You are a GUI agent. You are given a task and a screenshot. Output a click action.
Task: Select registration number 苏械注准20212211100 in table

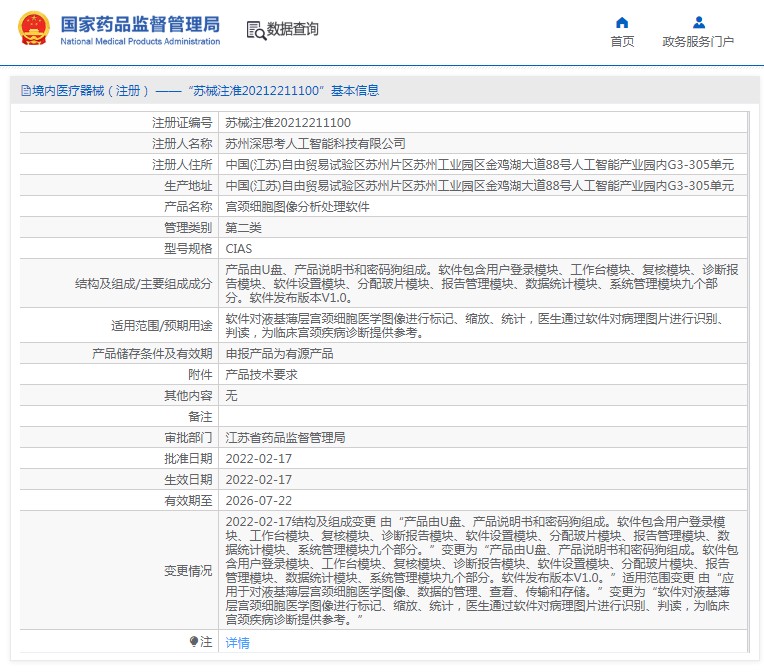[x=288, y=122]
